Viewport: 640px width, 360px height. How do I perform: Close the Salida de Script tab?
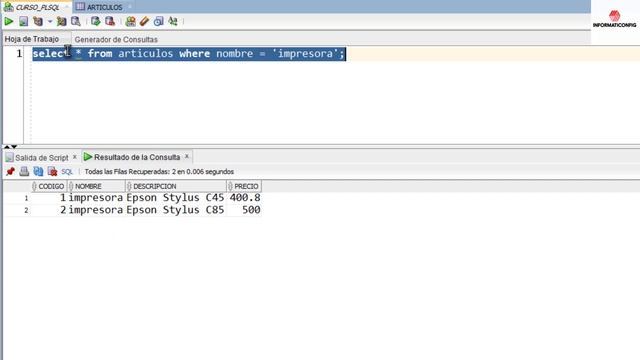point(75,157)
